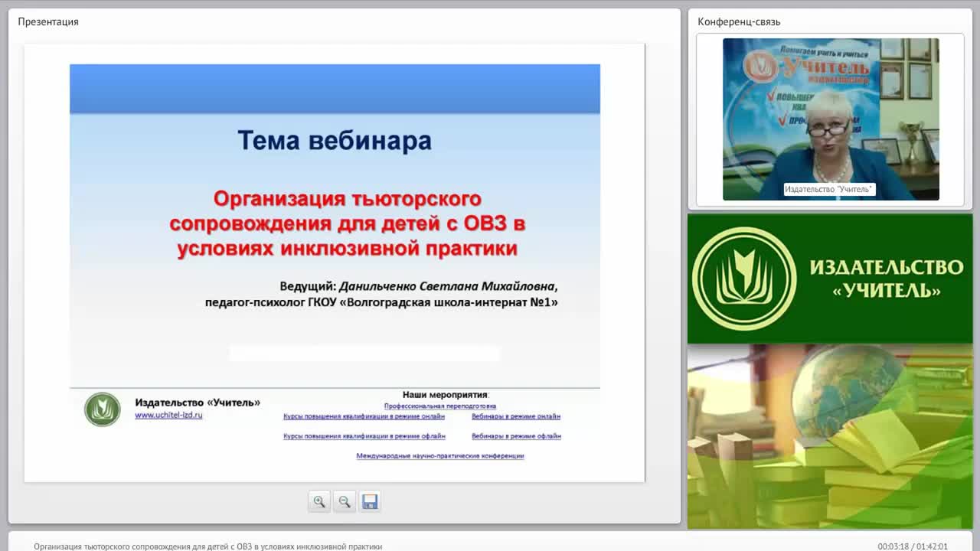Save the presentation with the floppy-disk icon

[x=370, y=502]
